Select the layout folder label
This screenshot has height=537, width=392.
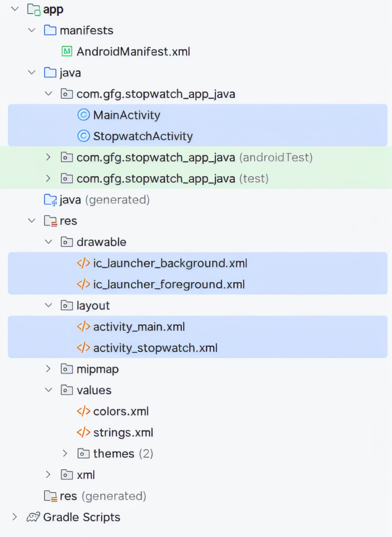[93, 306]
